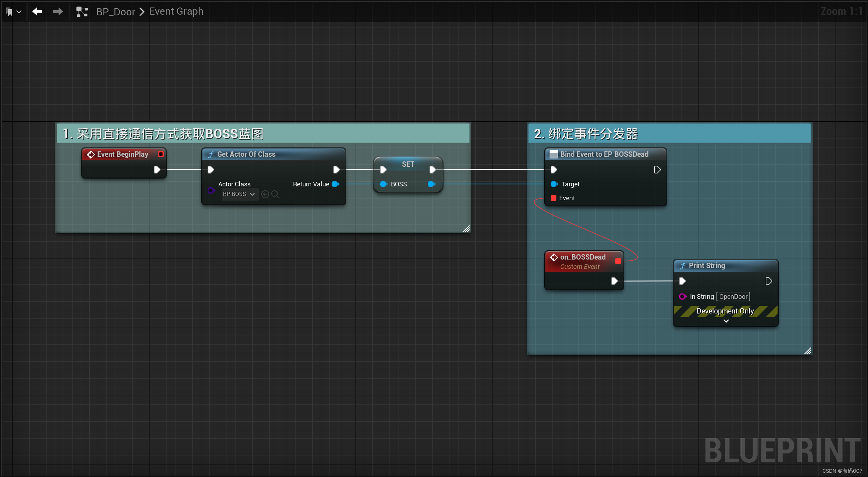Click the back navigation arrow
Screen dimensions: 868x477
tap(37, 12)
